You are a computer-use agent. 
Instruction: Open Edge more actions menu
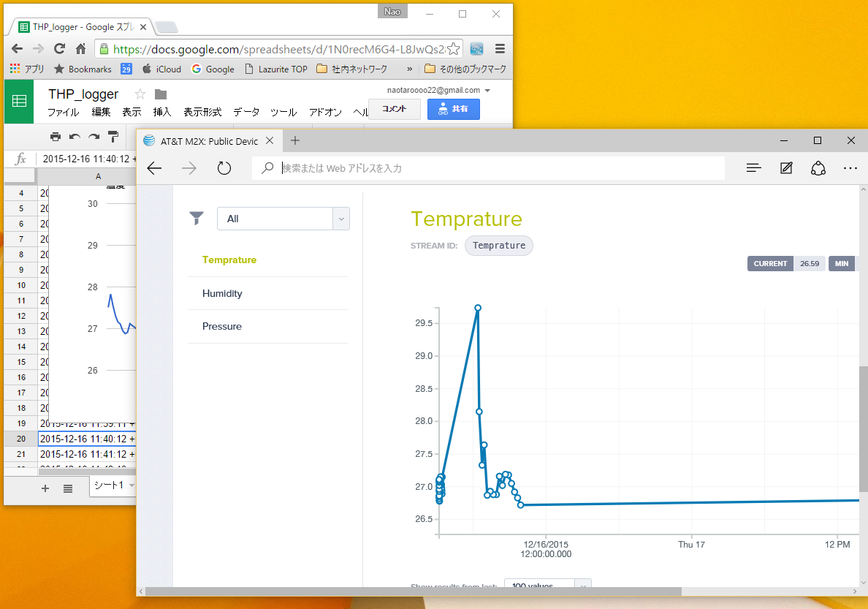coord(850,168)
